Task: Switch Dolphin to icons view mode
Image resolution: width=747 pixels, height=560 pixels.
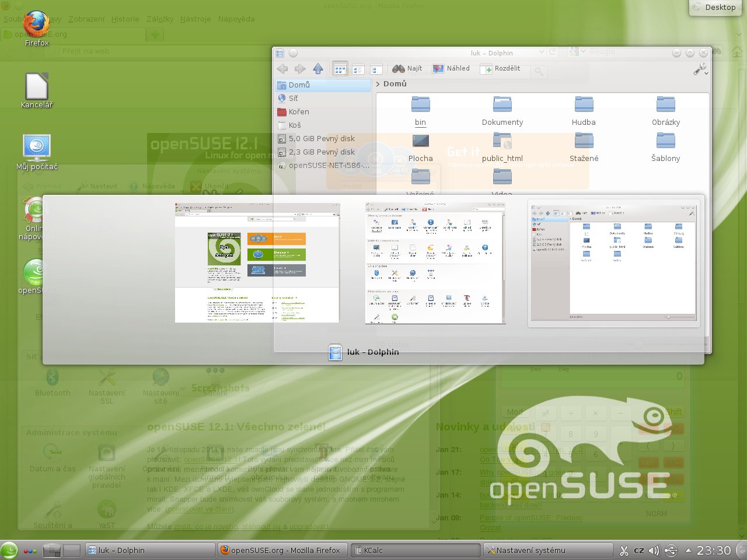Action: tap(340, 69)
